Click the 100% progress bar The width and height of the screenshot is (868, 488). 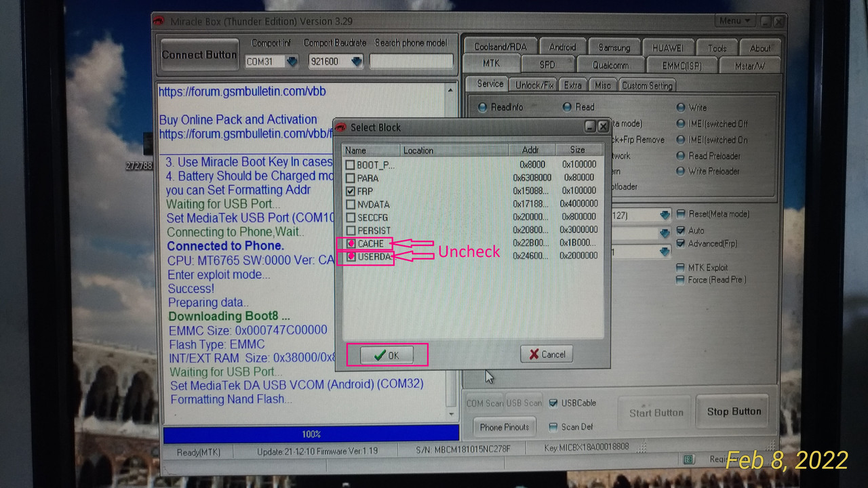[311, 434]
